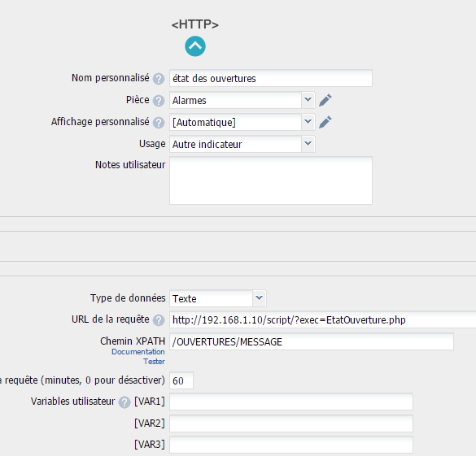
Task: Click the Chemin XPATH input field
Action: coord(312,341)
